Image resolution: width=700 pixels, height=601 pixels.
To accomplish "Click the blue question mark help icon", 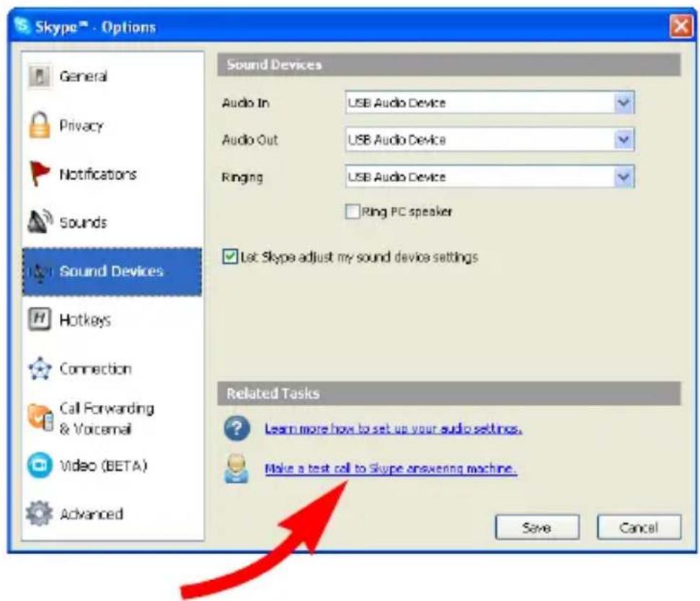I will [237, 428].
